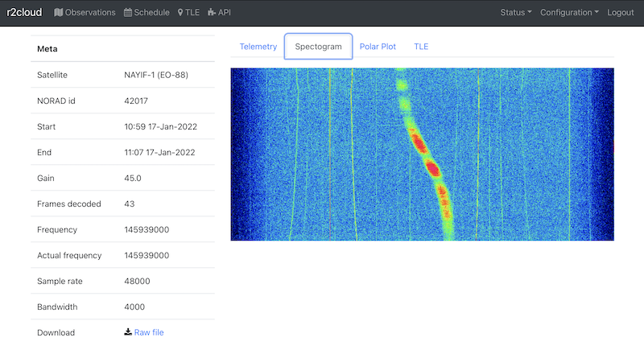The image size is (644, 350).
Task: Click the map icon beside Observations
Action: tap(58, 13)
